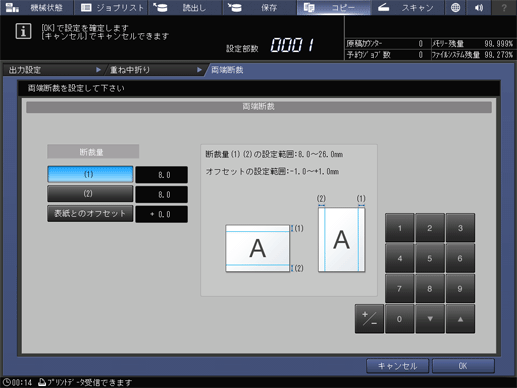Select 表紙とのオフセット button
The width and height of the screenshot is (517, 388).
pos(90,214)
